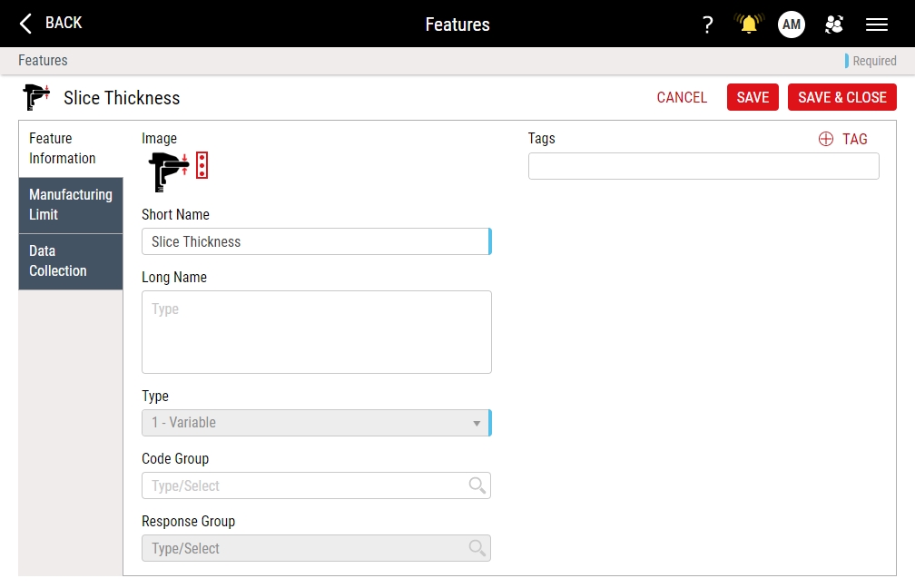915x588 pixels.
Task: Click the CANCEL link
Action: pyautogui.click(x=682, y=97)
